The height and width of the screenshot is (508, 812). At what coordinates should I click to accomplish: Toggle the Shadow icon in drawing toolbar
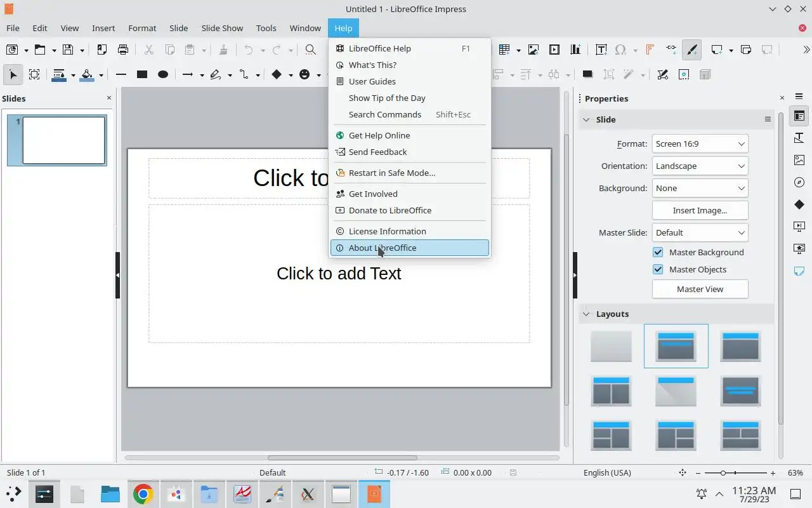(x=587, y=75)
